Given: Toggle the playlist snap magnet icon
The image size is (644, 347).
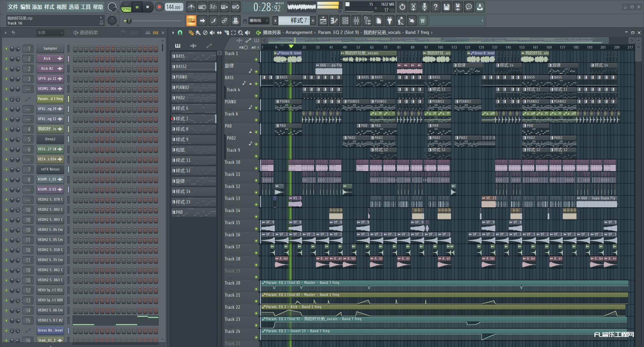Looking at the screenshot, I should (x=180, y=33).
